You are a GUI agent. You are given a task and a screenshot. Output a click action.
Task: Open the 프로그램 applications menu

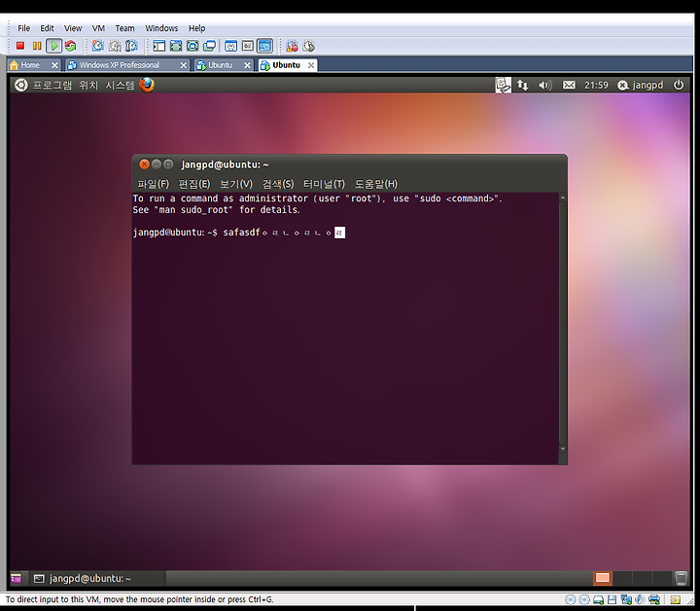pos(52,85)
